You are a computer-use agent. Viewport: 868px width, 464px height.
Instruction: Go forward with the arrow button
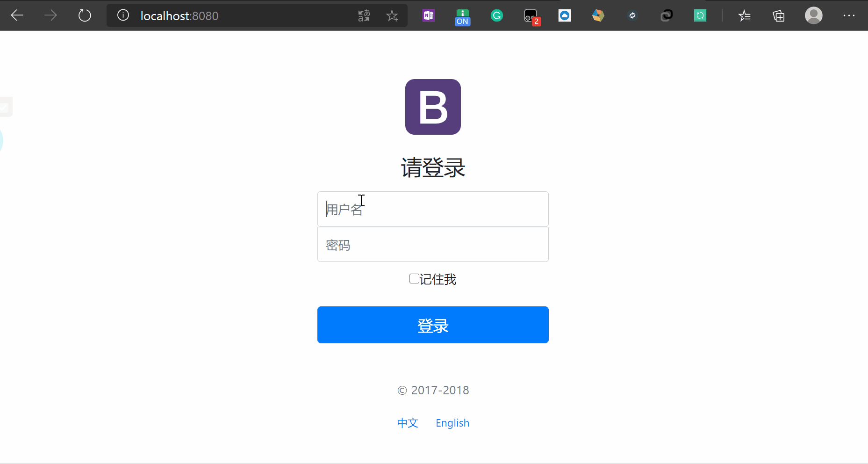50,15
